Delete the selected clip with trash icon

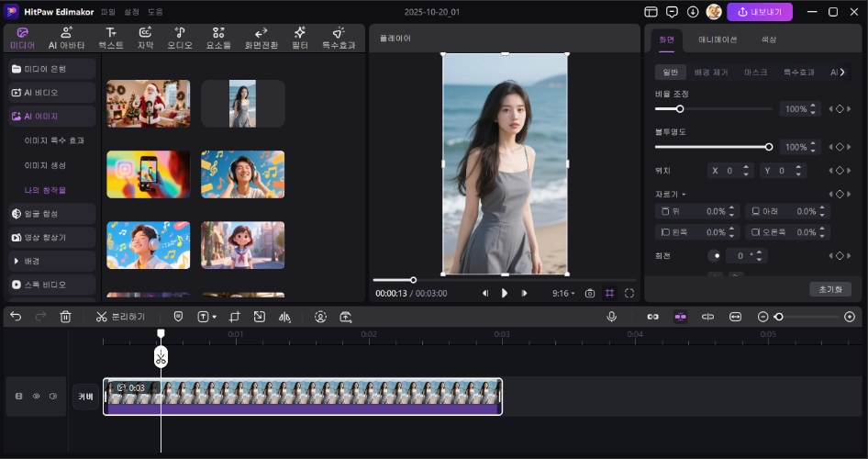coord(65,317)
